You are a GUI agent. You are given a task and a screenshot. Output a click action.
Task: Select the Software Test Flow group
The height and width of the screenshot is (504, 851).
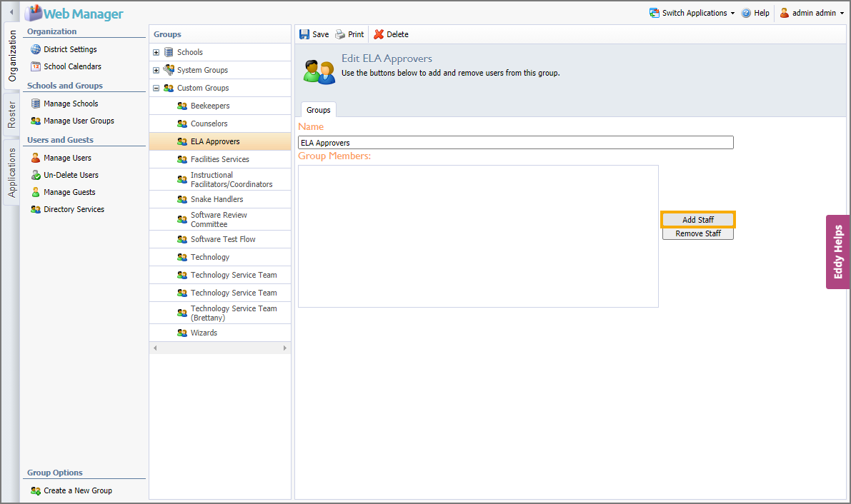220,239
